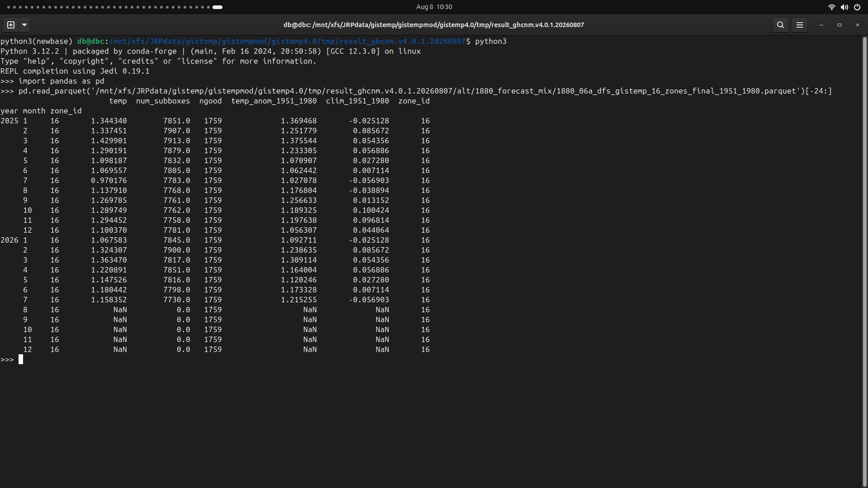Click clim value 0.044064
The height and width of the screenshot is (488, 868).
pos(371,230)
